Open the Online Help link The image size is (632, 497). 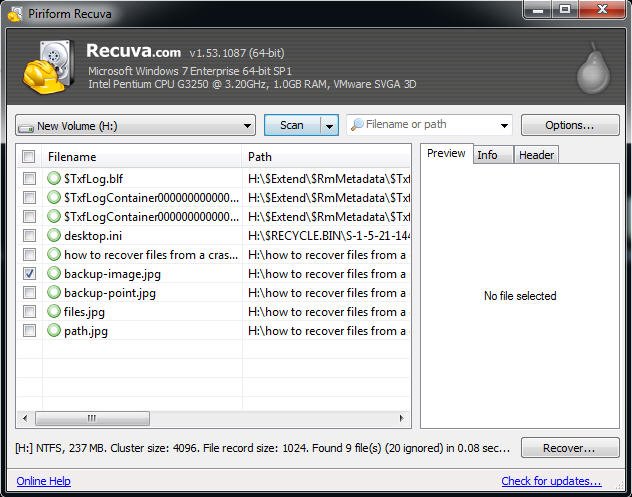[44, 481]
